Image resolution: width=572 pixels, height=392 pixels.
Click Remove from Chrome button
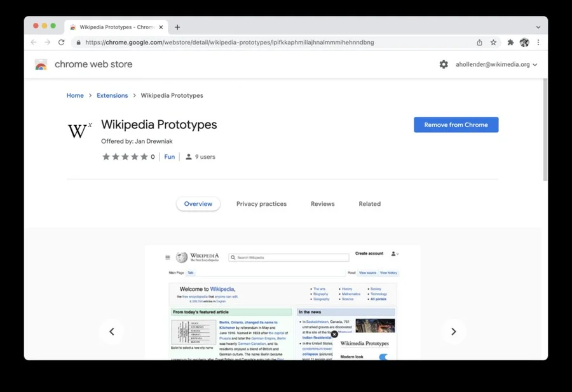point(456,125)
